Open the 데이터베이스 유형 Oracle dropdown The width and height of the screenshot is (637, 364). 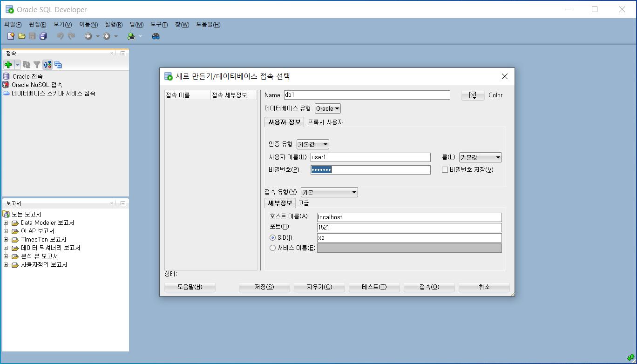[328, 108]
